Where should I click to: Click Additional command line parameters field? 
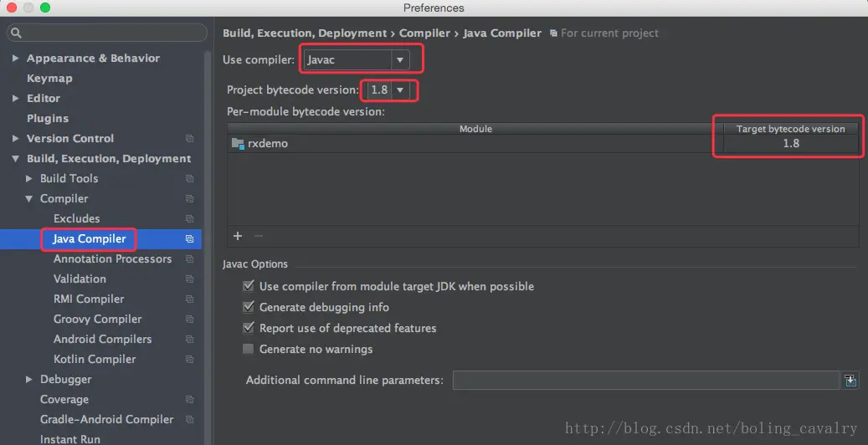tap(646, 381)
